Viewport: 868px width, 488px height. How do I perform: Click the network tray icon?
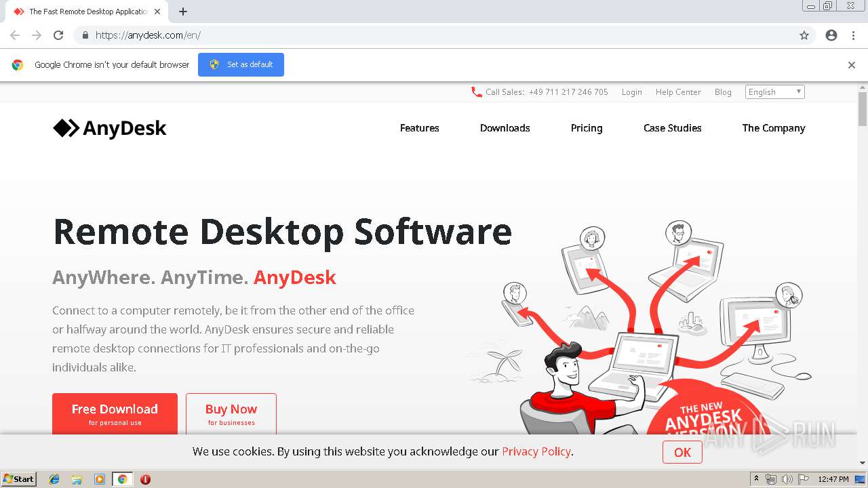coord(771,479)
